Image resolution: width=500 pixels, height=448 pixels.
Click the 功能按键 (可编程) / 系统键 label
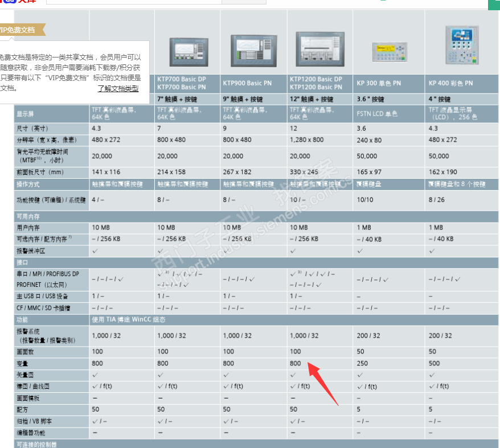51,200
